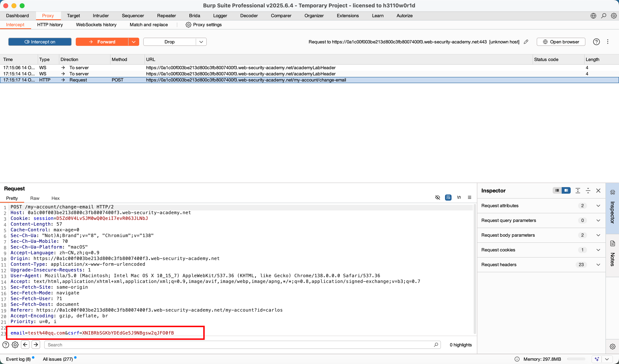Expand the Request body parameters section

[598, 235]
